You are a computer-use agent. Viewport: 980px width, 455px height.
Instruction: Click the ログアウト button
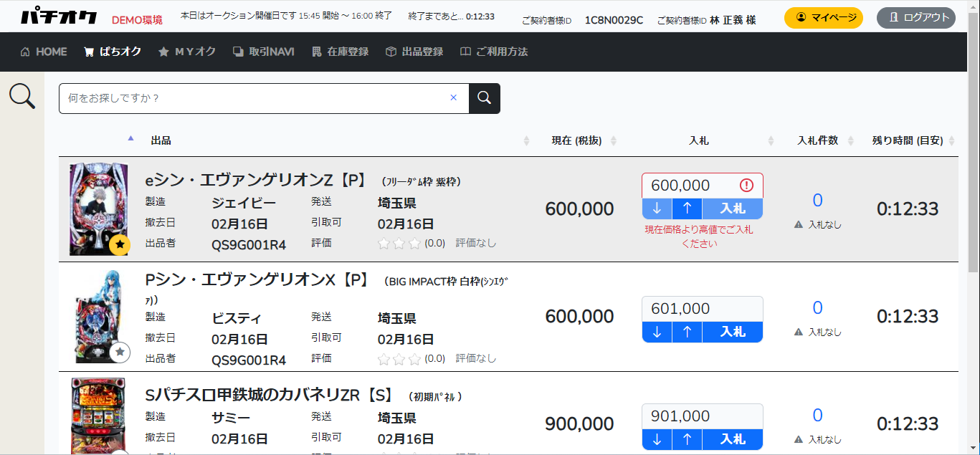(x=916, y=17)
